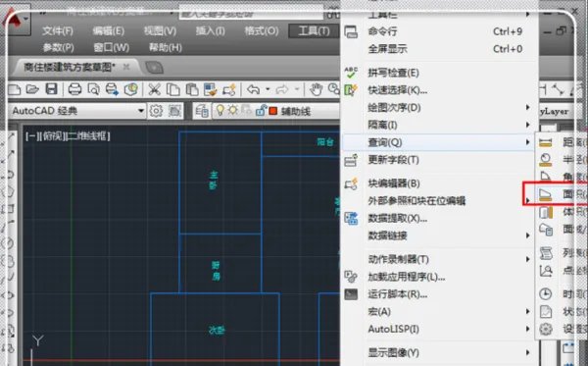Click the 主卧 room label in drawing
This screenshot has width=588, height=366.
tap(214, 181)
